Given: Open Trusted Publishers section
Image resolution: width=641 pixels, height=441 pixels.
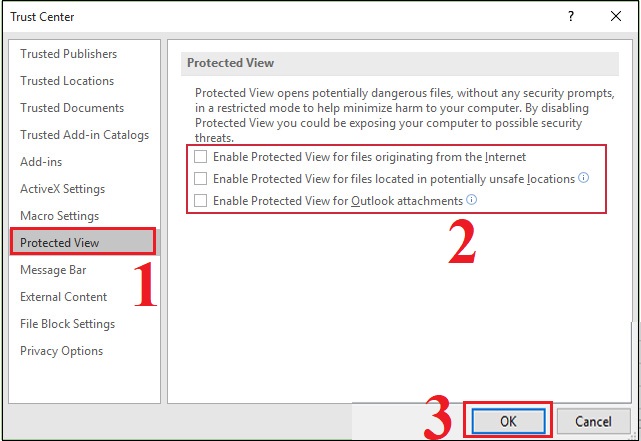Looking at the screenshot, I should pos(68,54).
